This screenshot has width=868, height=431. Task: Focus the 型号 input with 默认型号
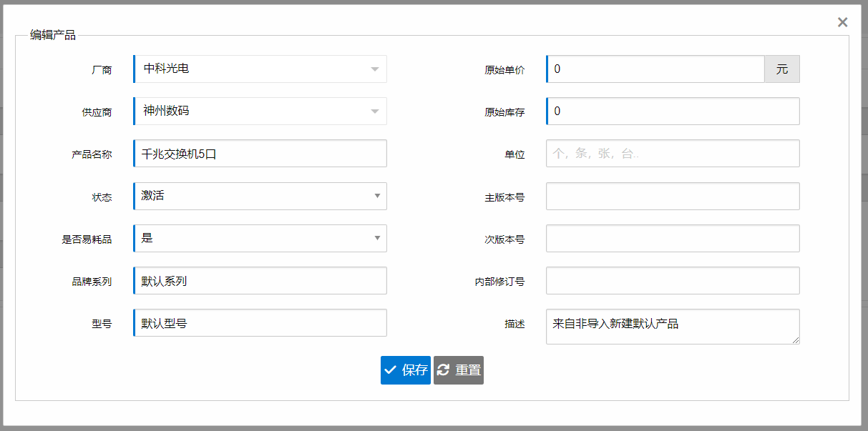click(x=260, y=322)
